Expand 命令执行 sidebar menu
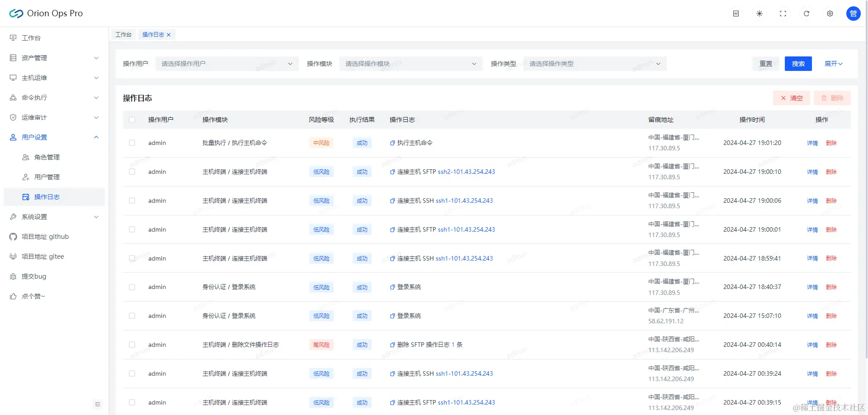The height and width of the screenshot is (415, 868). 54,98
